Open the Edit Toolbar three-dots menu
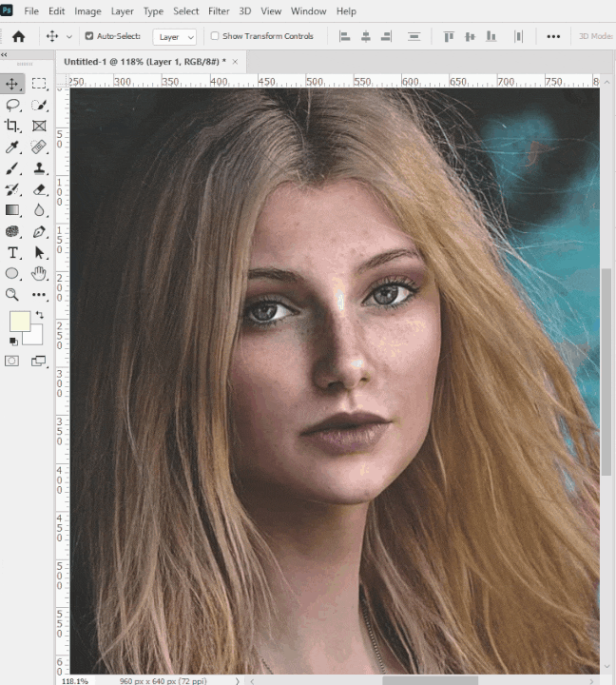616x685 pixels. 39,295
